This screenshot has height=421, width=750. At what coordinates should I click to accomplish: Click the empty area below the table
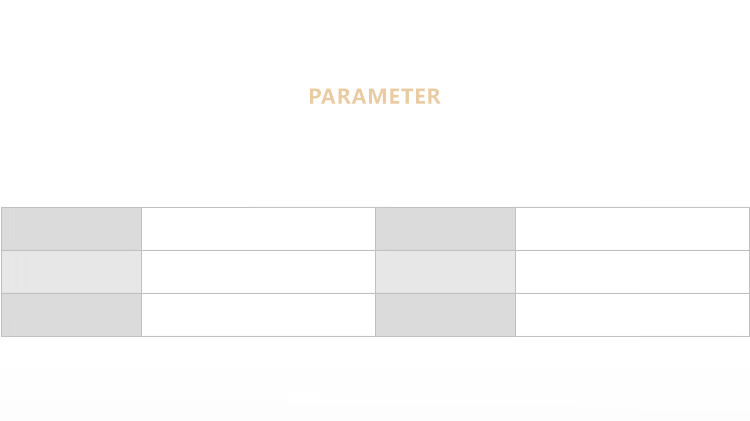[x=374, y=380]
